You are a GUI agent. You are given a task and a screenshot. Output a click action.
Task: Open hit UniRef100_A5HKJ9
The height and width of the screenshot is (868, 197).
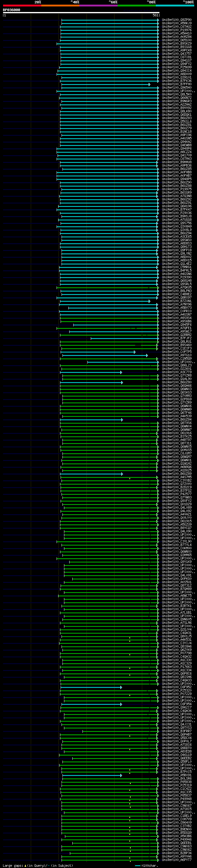point(176,23)
